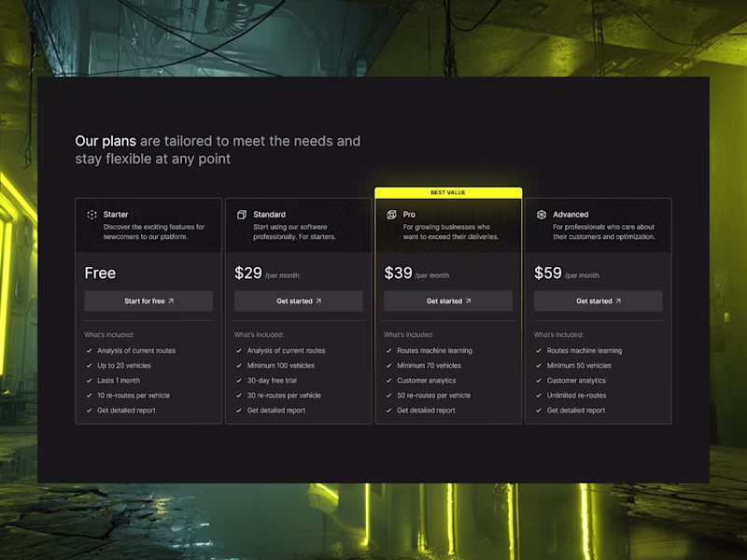Select the Advanced plan title
The height and width of the screenshot is (560, 747).
pos(571,215)
